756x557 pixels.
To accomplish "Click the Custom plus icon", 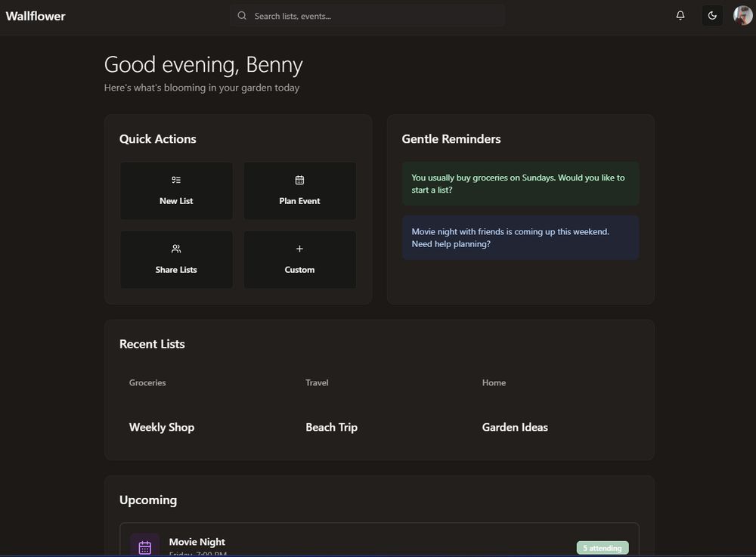I will tap(299, 249).
